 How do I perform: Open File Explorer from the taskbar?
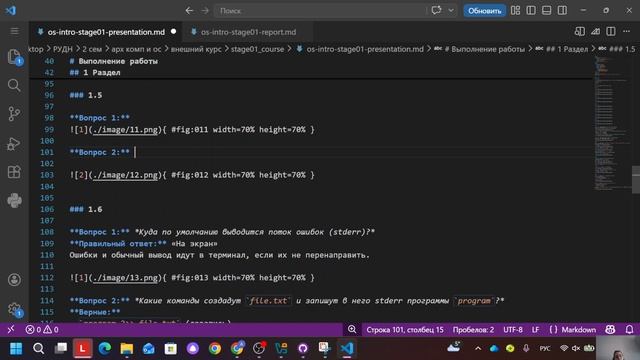[127, 349]
